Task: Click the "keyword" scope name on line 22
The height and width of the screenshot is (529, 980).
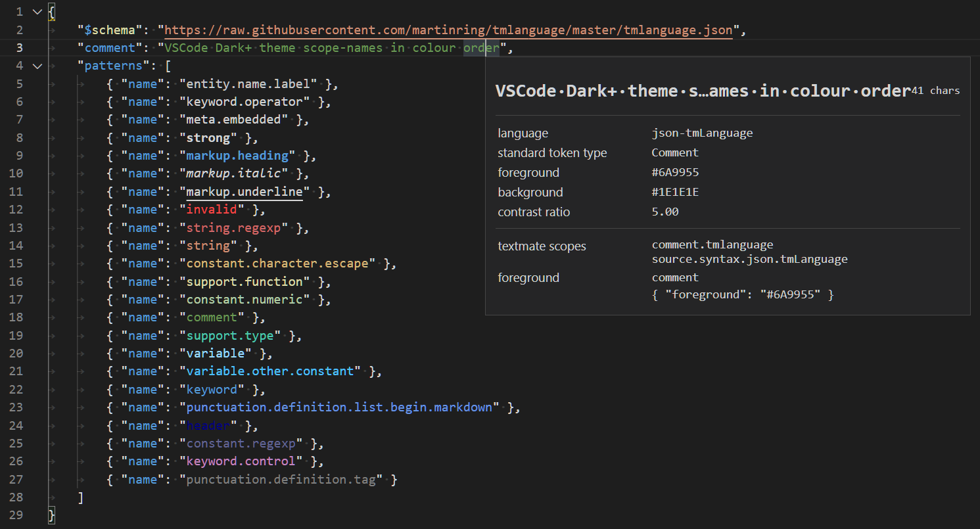Action: (212, 390)
